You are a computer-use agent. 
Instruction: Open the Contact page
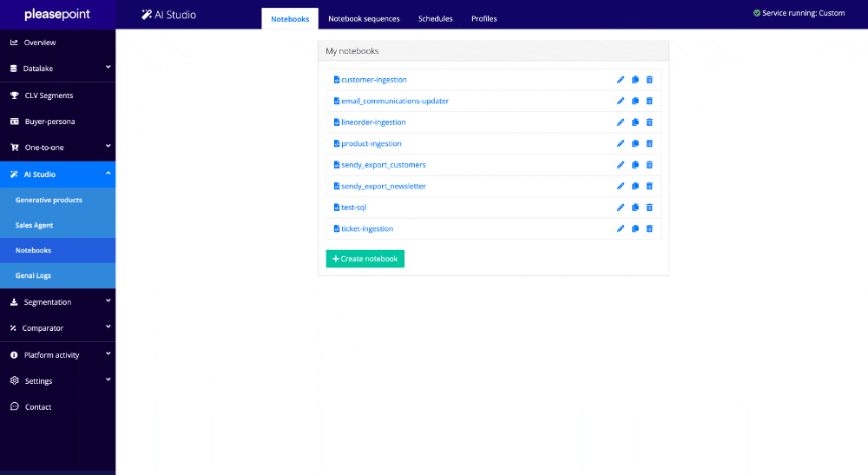[x=57, y=407]
